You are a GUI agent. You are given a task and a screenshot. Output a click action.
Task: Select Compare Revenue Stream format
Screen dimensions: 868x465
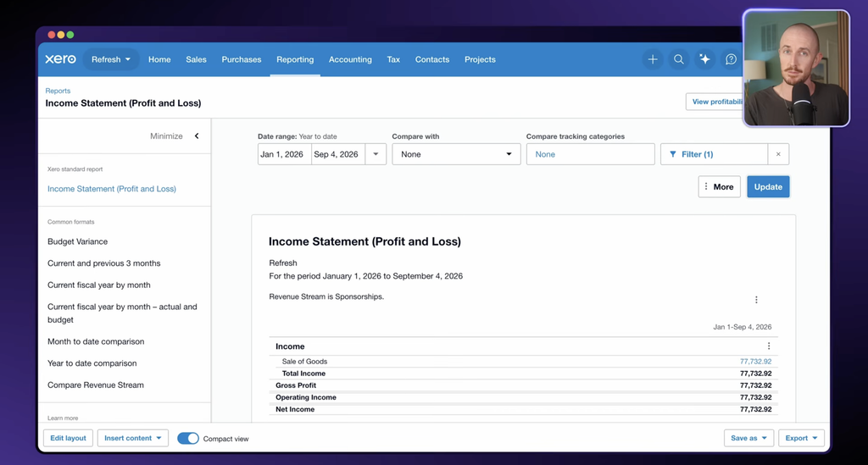tap(96, 385)
